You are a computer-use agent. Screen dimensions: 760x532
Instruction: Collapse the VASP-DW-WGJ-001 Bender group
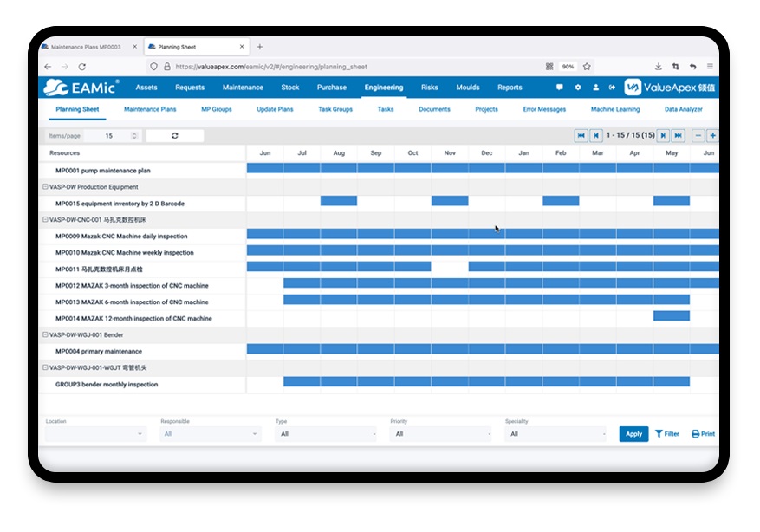click(45, 334)
